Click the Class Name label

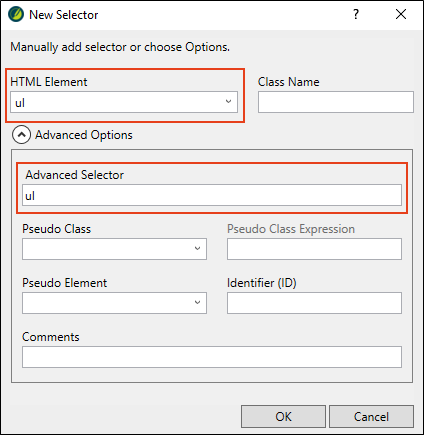(289, 82)
